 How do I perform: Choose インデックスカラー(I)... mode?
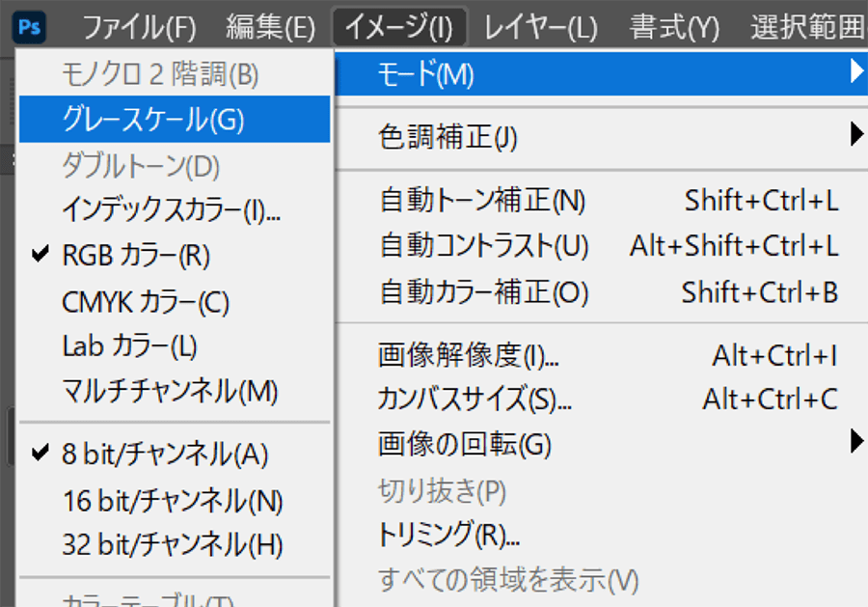point(171,209)
